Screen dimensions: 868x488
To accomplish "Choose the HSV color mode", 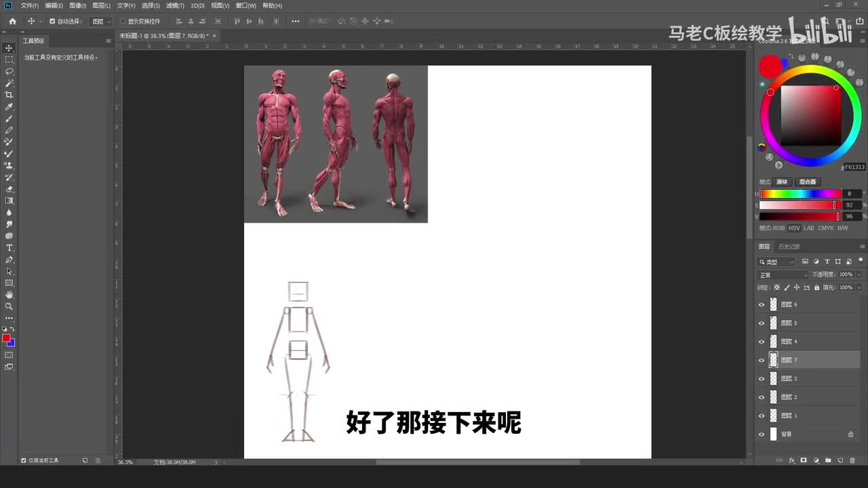I will coord(793,228).
